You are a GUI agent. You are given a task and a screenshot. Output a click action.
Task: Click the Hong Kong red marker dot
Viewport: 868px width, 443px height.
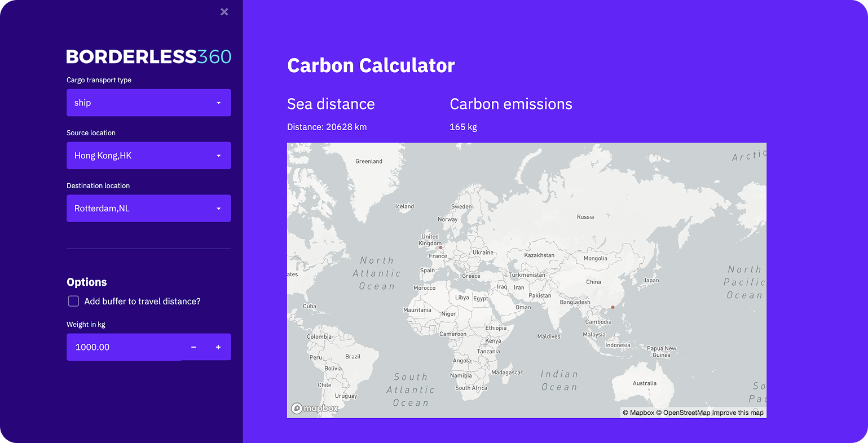[x=613, y=307]
